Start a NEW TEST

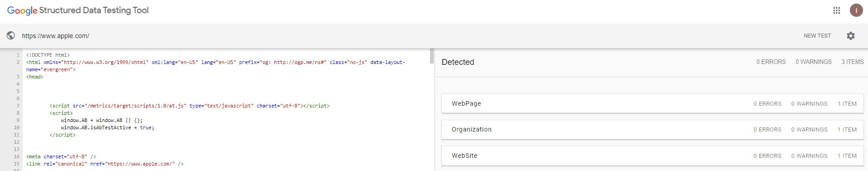coord(817,36)
